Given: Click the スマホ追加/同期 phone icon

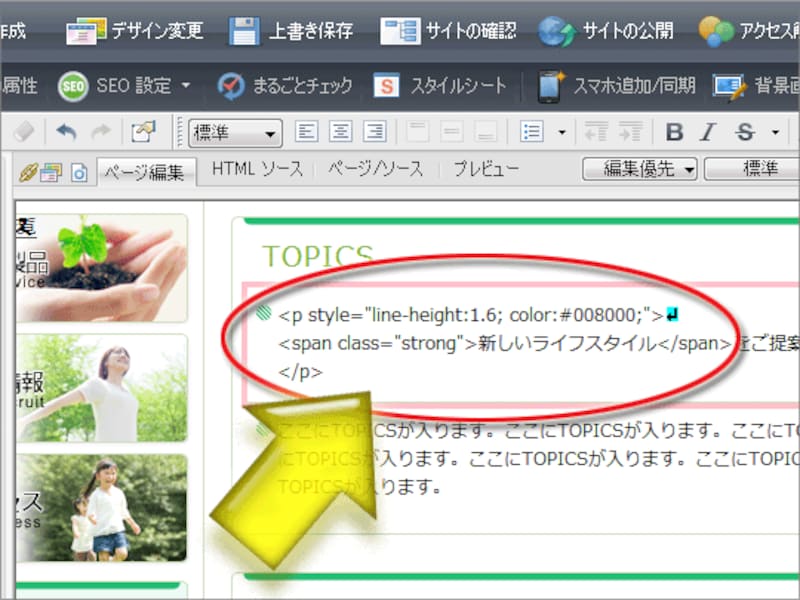Looking at the screenshot, I should pyautogui.click(x=549, y=86).
